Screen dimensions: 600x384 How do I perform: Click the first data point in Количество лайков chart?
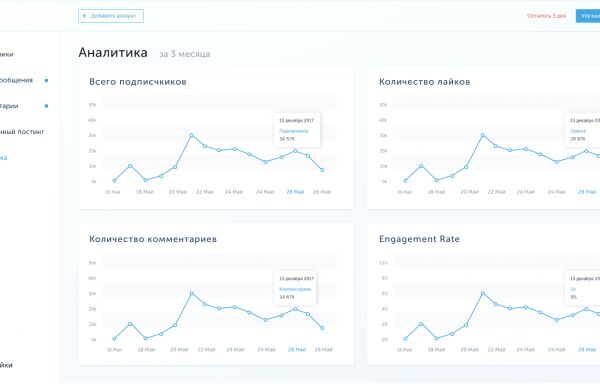405,181
